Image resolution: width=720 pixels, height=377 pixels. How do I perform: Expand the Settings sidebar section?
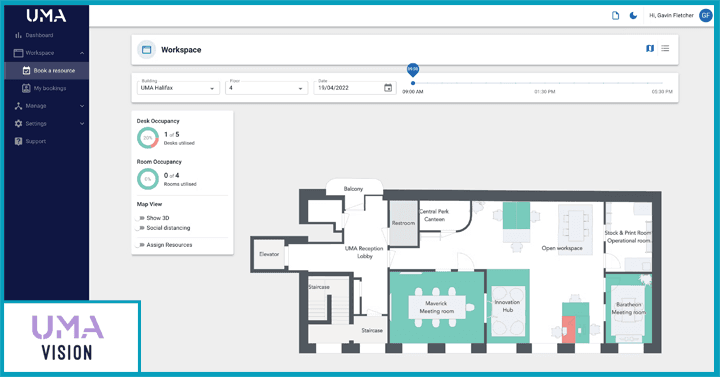(47, 124)
